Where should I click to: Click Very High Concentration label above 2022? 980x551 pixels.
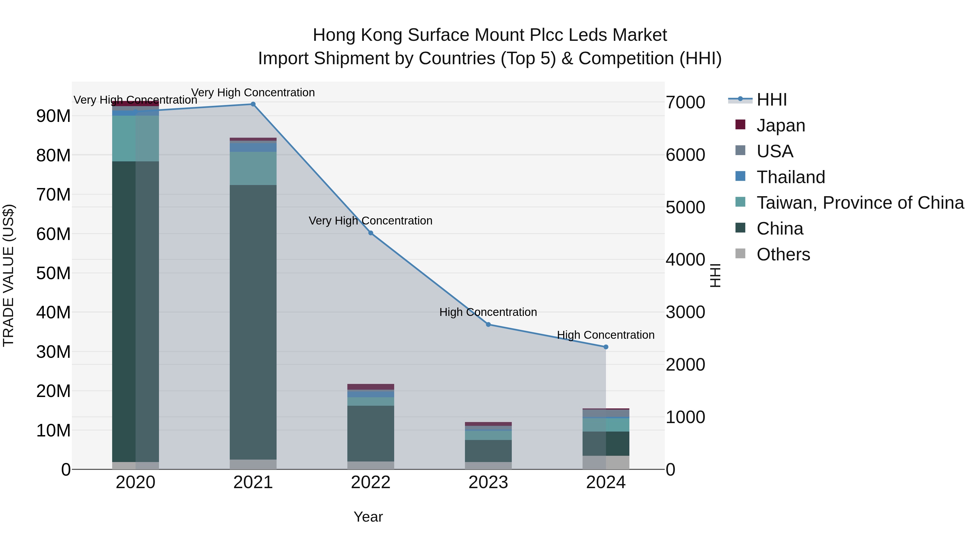click(x=370, y=221)
